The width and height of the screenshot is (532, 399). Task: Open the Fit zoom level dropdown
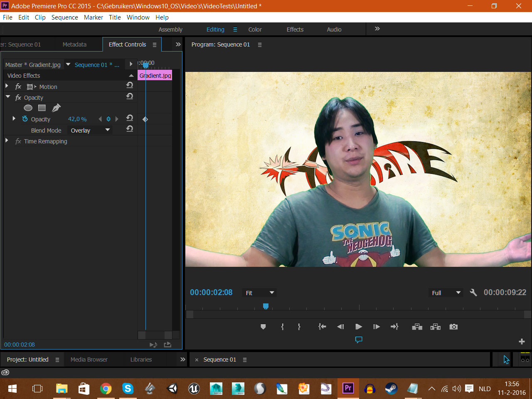pos(259,293)
